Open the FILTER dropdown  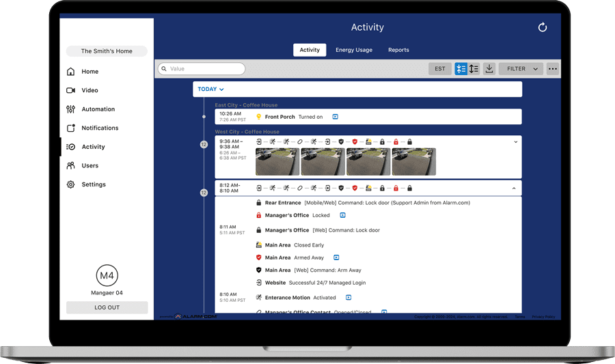[x=521, y=69]
